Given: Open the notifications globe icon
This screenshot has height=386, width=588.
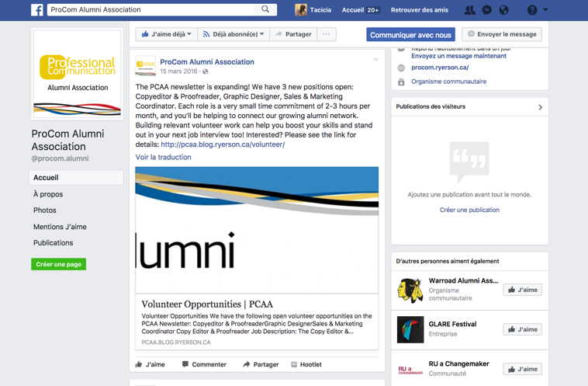Looking at the screenshot, I should click(503, 10).
